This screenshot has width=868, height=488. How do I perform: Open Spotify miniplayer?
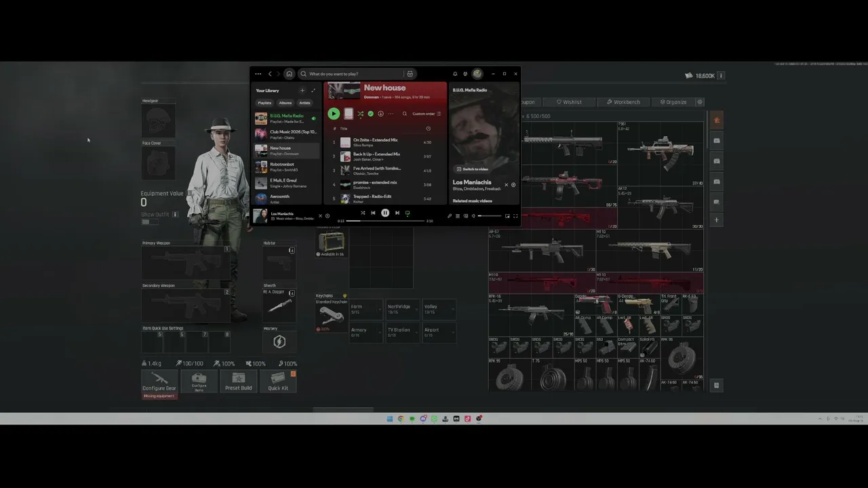[507, 216]
